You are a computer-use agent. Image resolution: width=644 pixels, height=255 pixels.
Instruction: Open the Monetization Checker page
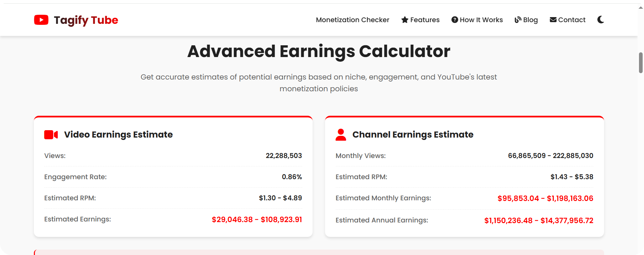point(353,20)
